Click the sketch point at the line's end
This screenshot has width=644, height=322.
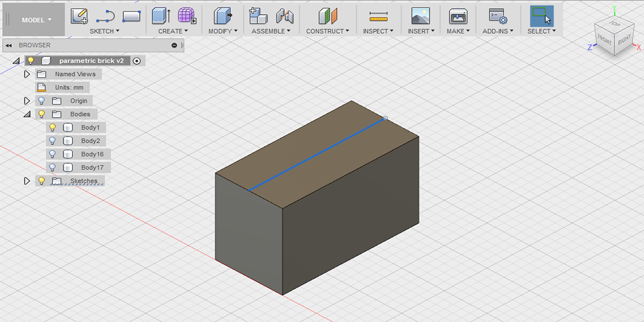click(385, 119)
